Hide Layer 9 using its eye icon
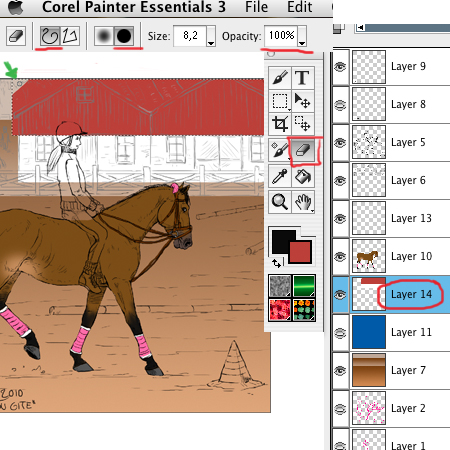The image size is (450, 450). tap(340, 67)
